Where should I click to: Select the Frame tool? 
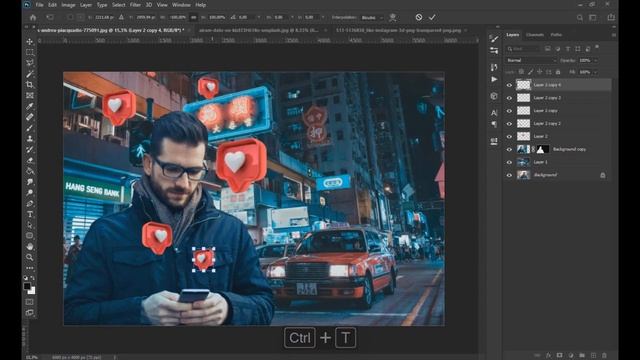(30, 95)
